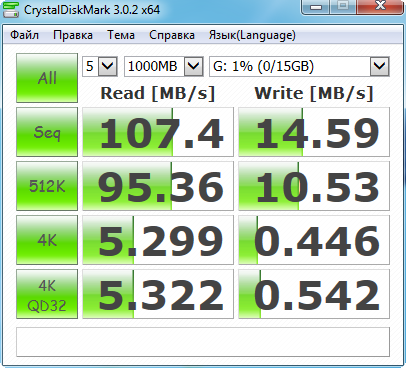
Task: Close the CrystalDiskMark window
Action: 380,7
